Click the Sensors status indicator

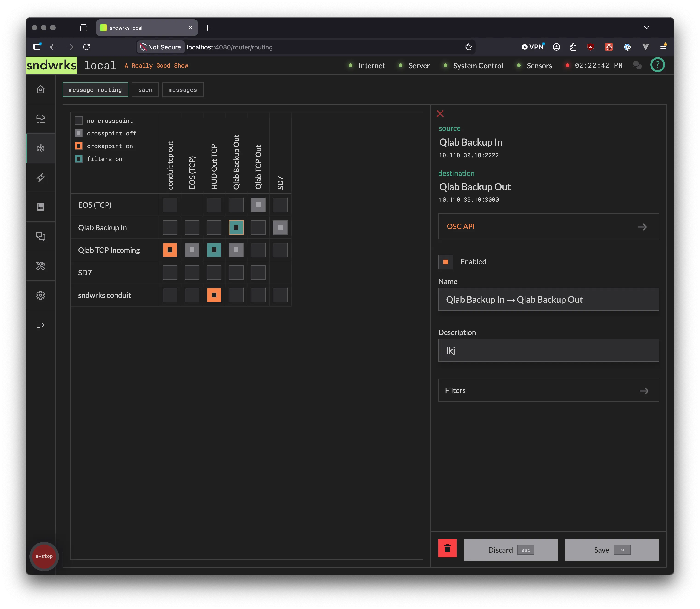[x=534, y=66]
